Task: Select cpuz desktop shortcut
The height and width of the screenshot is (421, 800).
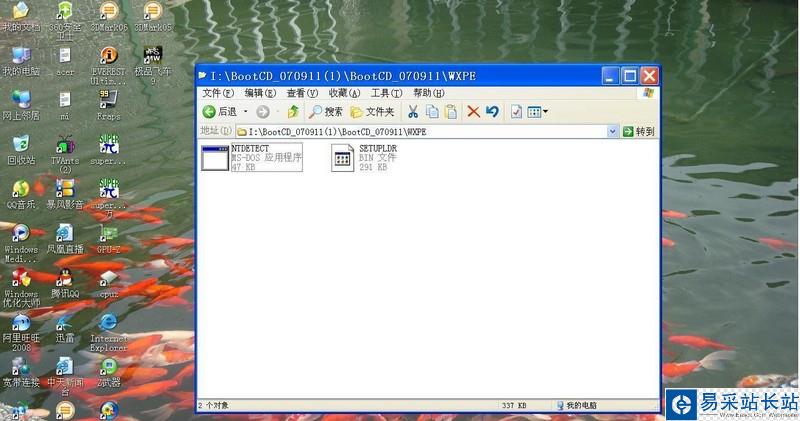Action: click(x=109, y=284)
